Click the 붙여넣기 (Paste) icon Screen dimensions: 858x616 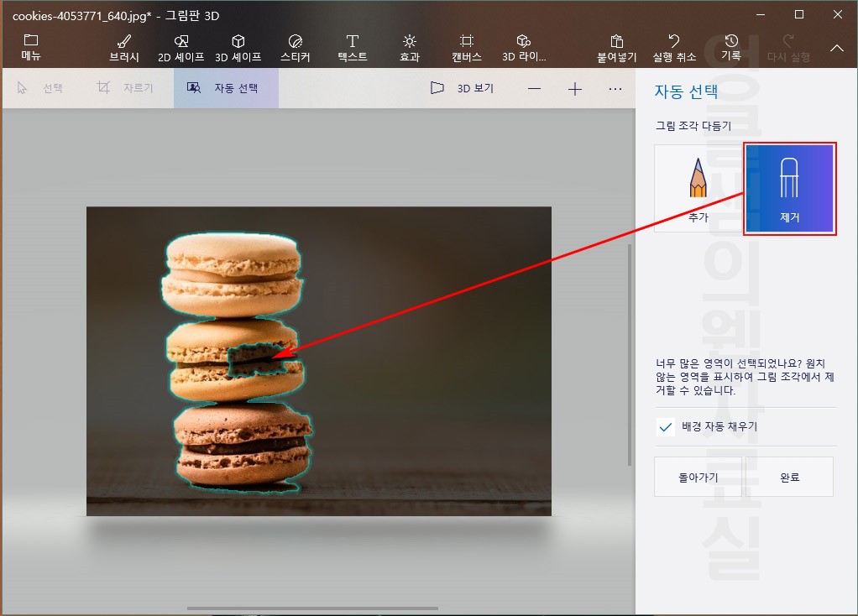[x=616, y=46]
